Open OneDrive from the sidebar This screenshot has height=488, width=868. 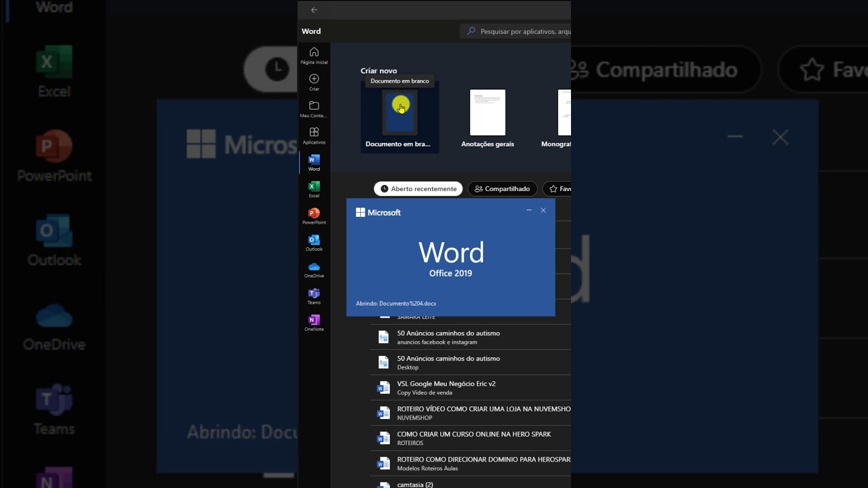314,270
